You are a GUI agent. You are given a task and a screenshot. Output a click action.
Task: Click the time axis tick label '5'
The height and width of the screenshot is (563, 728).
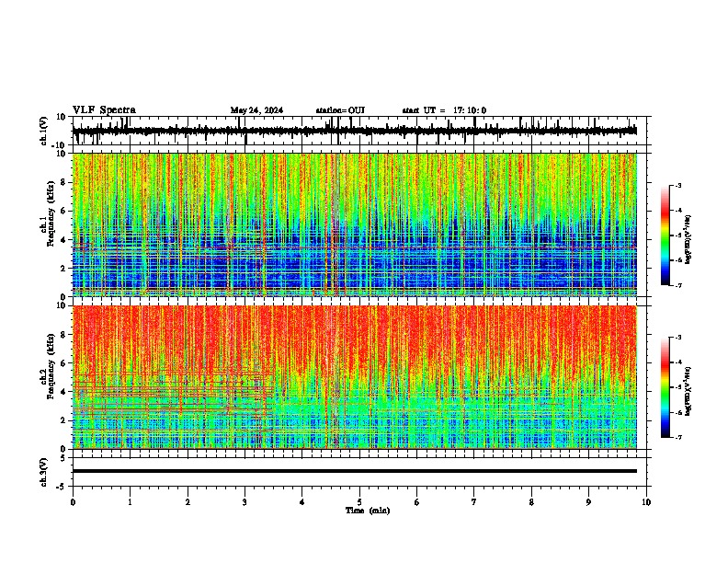click(359, 502)
